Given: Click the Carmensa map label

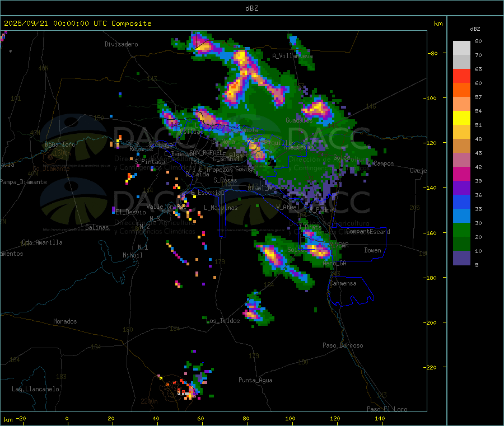Looking at the screenshot, I should 343,283.
